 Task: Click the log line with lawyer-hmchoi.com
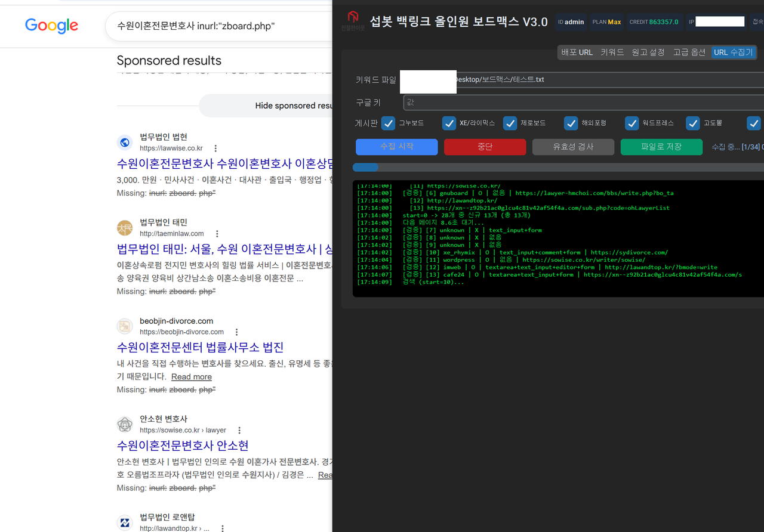(x=515, y=193)
